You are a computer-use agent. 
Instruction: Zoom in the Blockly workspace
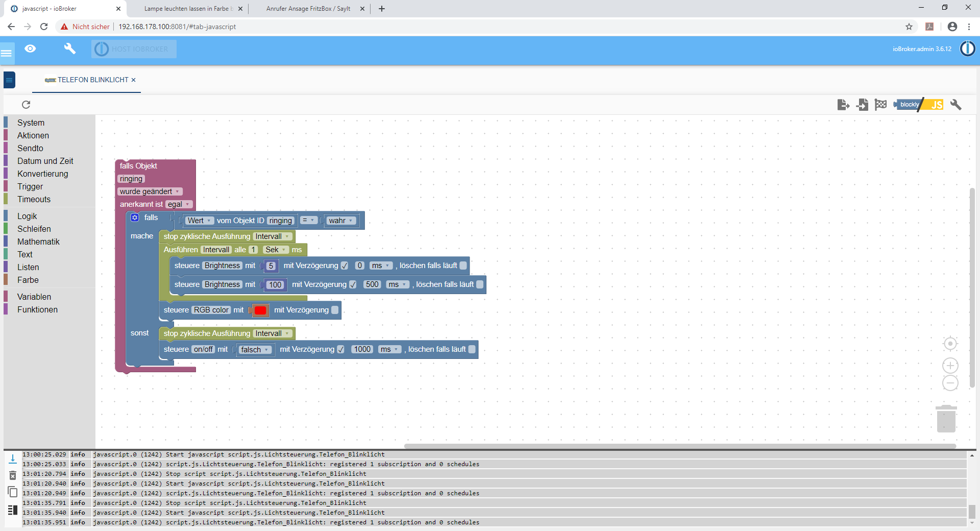pyautogui.click(x=950, y=366)
